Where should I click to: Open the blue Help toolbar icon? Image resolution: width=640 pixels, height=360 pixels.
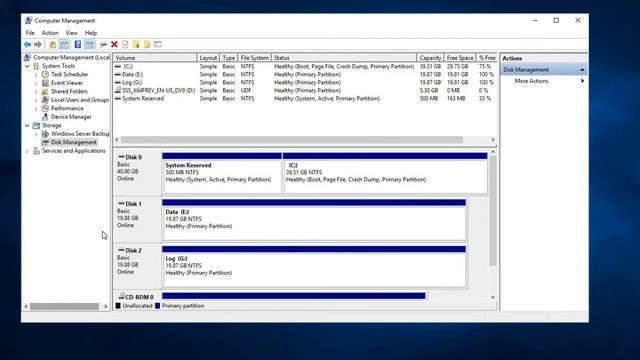click(78, 44)
